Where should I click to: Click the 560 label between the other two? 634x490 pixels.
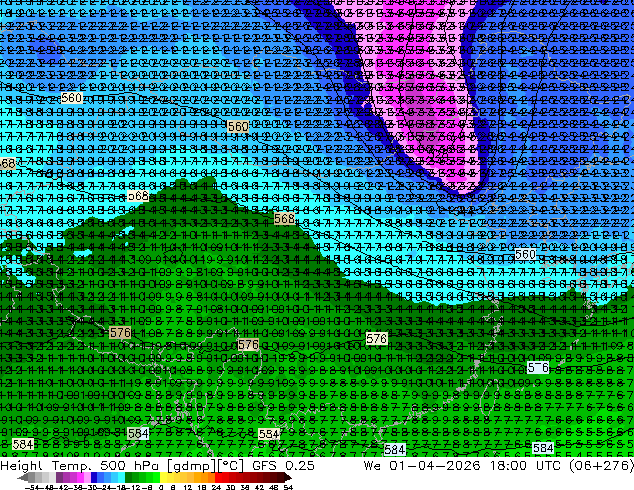[238, 127]
